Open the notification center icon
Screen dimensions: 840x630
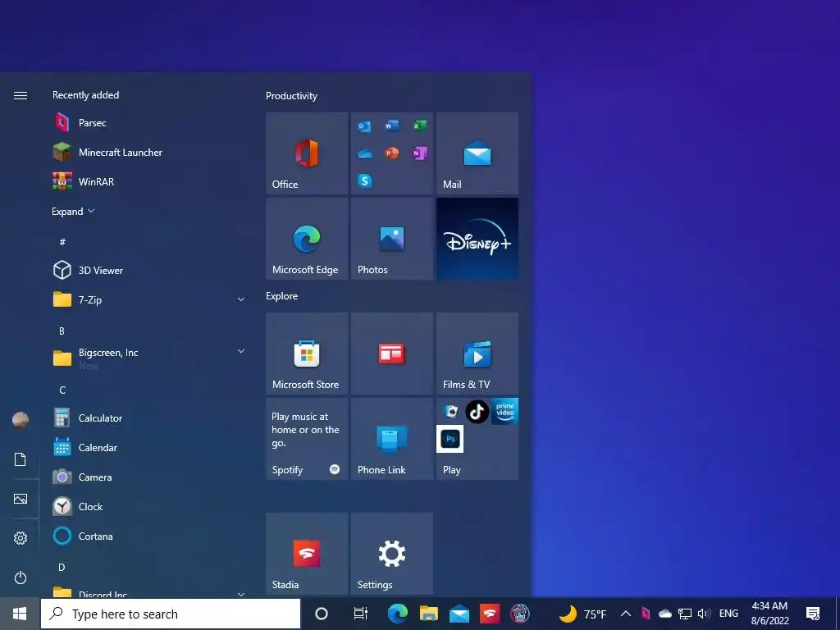(813, 614)
